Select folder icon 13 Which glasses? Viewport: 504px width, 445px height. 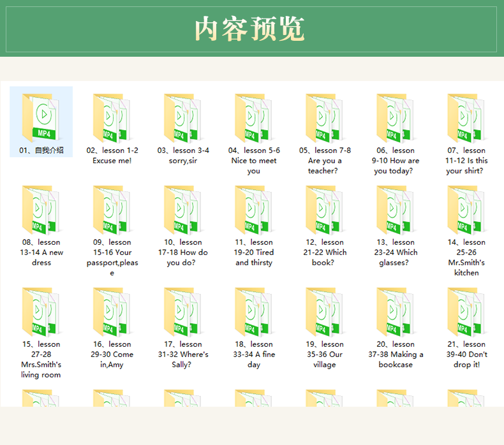396,210
